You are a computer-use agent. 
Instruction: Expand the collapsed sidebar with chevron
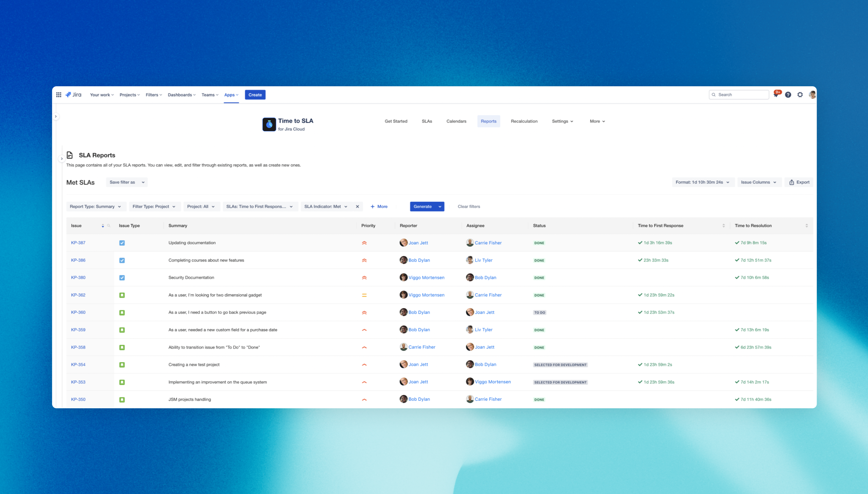tap(56, 116)
